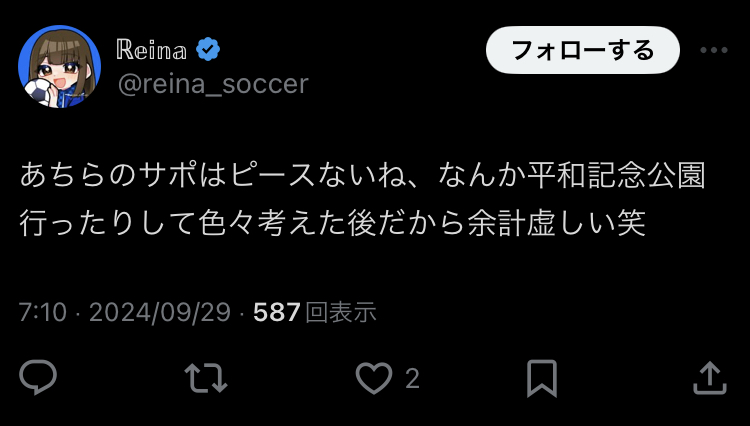Click the Reina display name
The width and height of the screenshot is (750, 426).
152,49
